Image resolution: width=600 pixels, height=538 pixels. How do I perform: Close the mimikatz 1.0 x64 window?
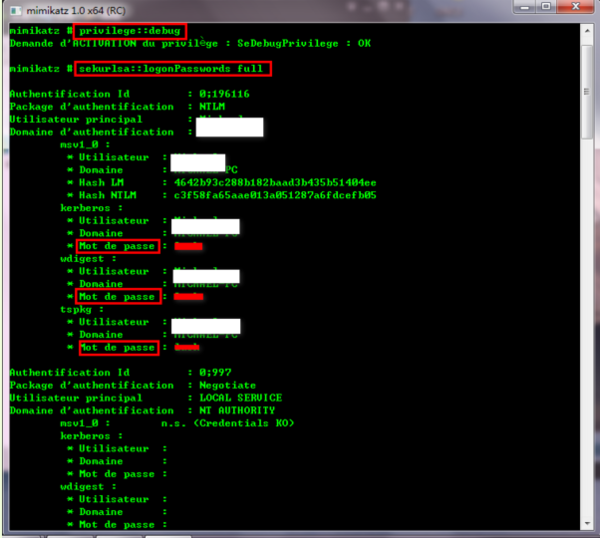coord(575,7)
